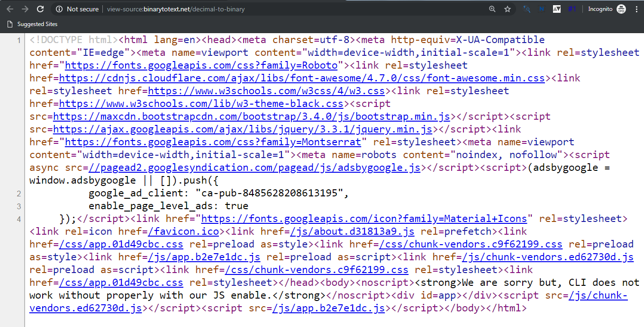Viewport: 644px width, 327px height.
Task: Open the /css/app.01d49cbc.css preload link
Action: coord(121,244)
